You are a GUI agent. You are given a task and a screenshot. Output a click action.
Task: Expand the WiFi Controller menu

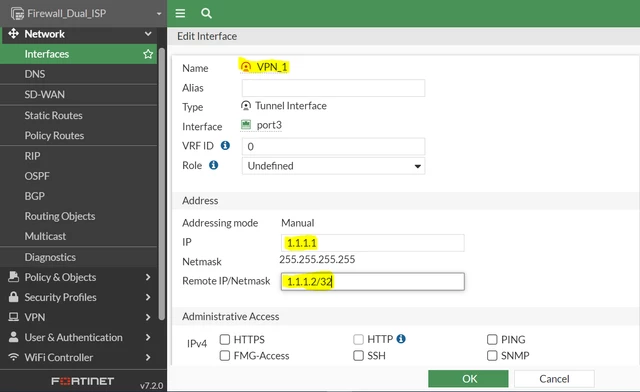tap(148, 357)
